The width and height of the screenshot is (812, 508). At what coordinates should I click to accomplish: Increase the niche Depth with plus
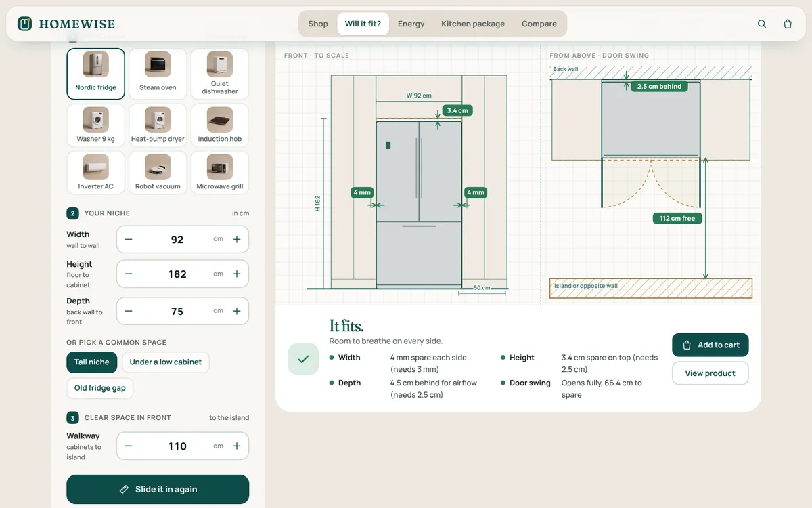coord(237,311)
